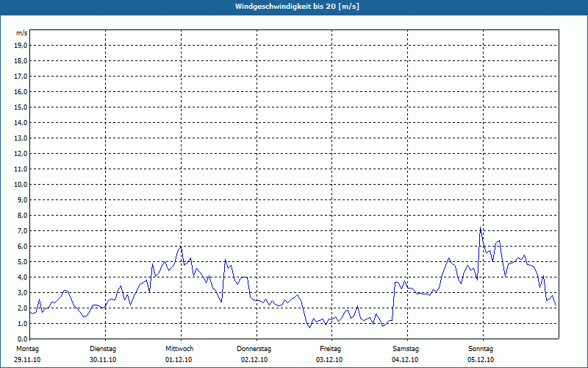The height and width of the screenshot is (368, 588).
Task: Click the '15,0' y-axis value
Action: 21,107
